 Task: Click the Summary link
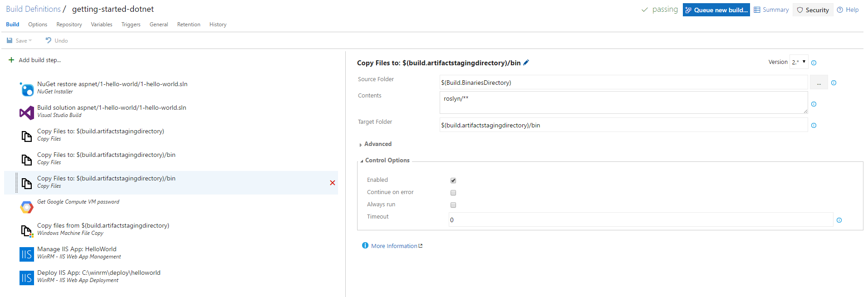775,10
